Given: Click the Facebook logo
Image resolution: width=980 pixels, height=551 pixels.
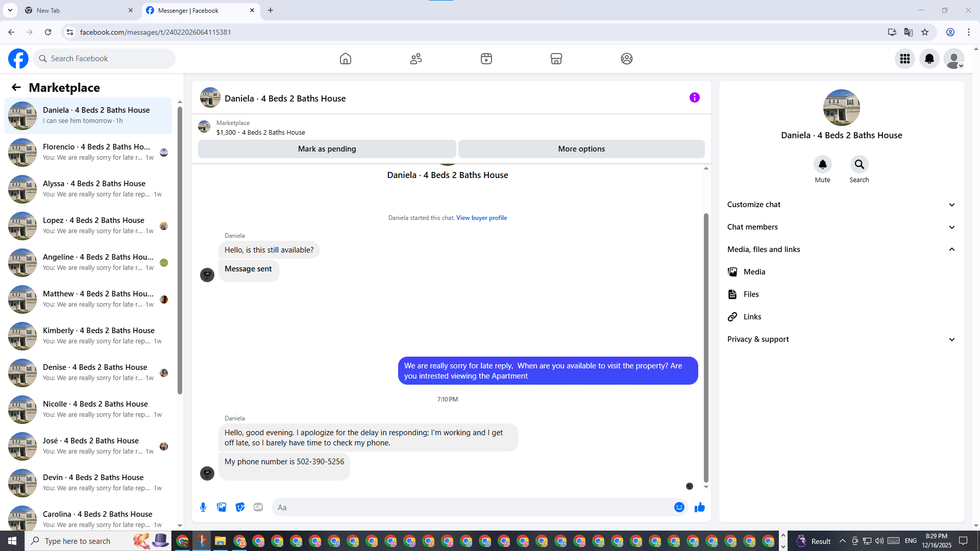Looking at the screenshot, I should click(18, 59).
